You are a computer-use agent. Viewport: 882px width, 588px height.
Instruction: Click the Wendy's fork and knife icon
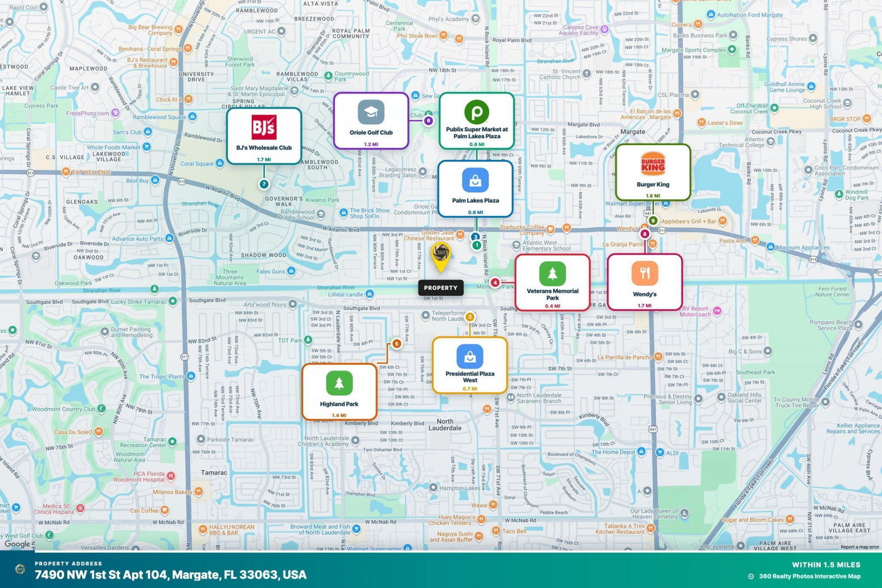click(645, 273)
